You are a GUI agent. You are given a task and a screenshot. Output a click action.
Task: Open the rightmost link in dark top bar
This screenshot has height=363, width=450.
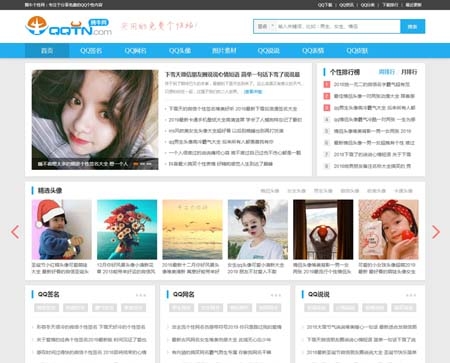click(413, 5)
